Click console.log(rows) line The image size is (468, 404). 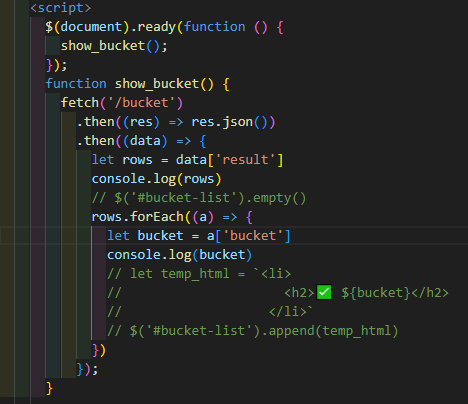click(156, 179)
